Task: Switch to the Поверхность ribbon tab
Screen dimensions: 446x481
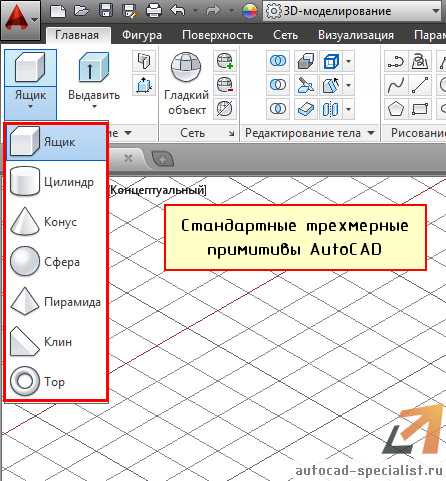Action: (217, 35)
